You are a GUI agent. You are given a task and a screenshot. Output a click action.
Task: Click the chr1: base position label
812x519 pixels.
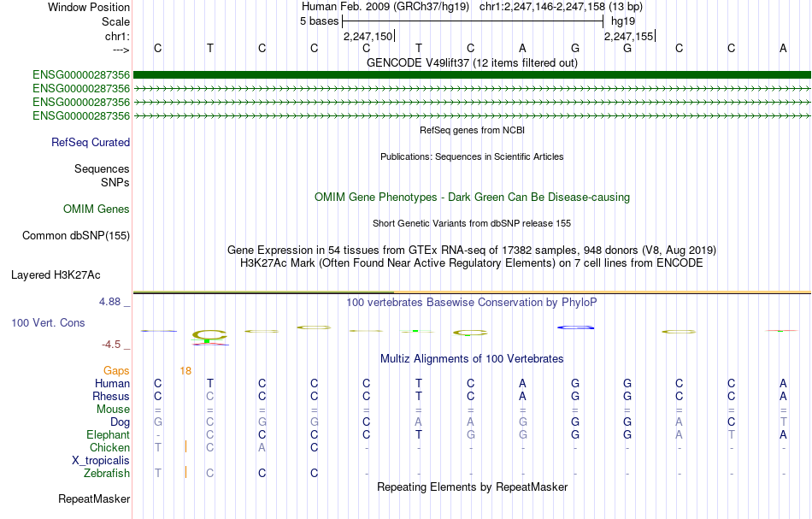(117, 36)
